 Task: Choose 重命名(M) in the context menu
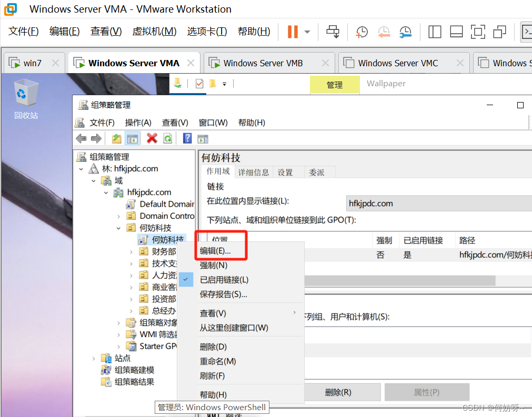[x=217, y=361]
